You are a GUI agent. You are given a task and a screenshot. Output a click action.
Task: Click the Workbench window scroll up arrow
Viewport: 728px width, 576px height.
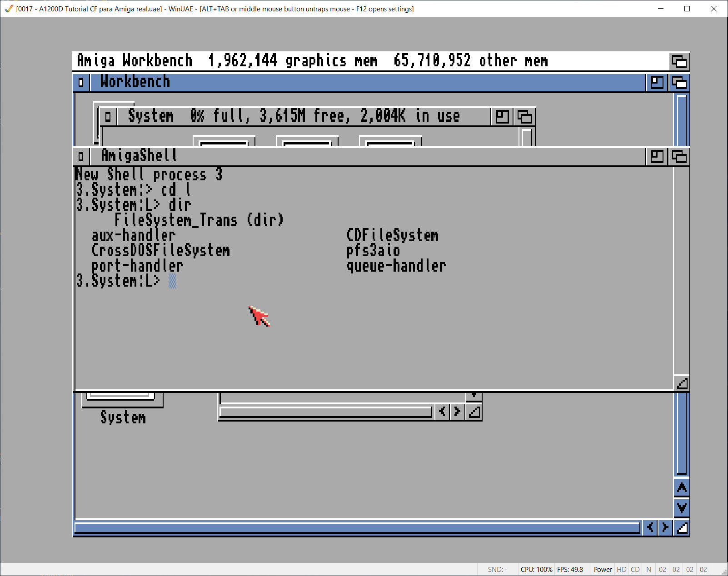(x=682, y=488)
